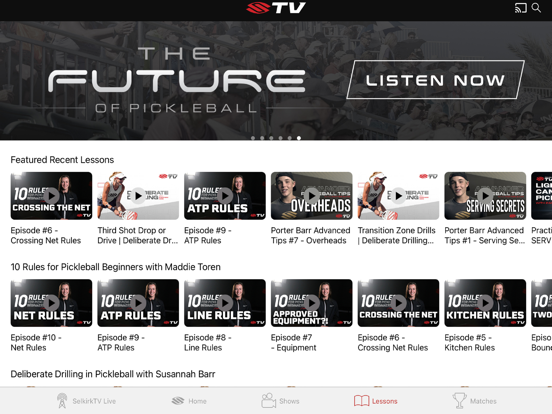Play Porter Barr Overheads video
The height and width of the screenshot is (414, 552).
click(x=312, y=196)
